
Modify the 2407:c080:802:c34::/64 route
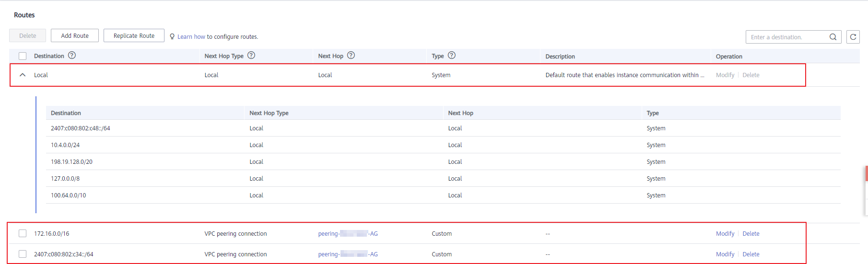coord(725,254)
